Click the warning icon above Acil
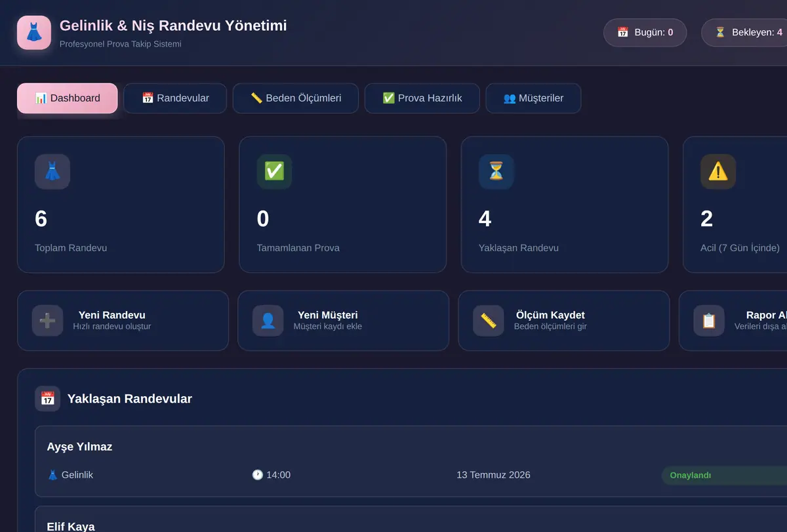The image size is (787, 532). [x=718, y=172]
